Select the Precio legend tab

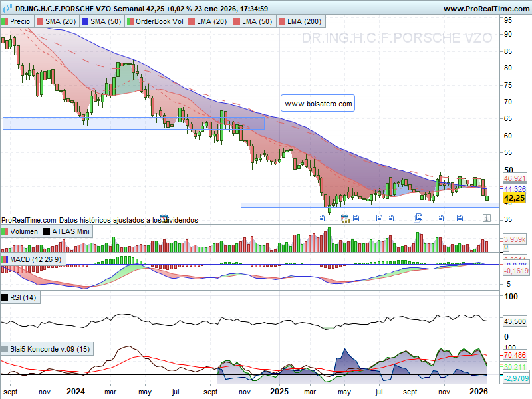click(x=17, y=21)
